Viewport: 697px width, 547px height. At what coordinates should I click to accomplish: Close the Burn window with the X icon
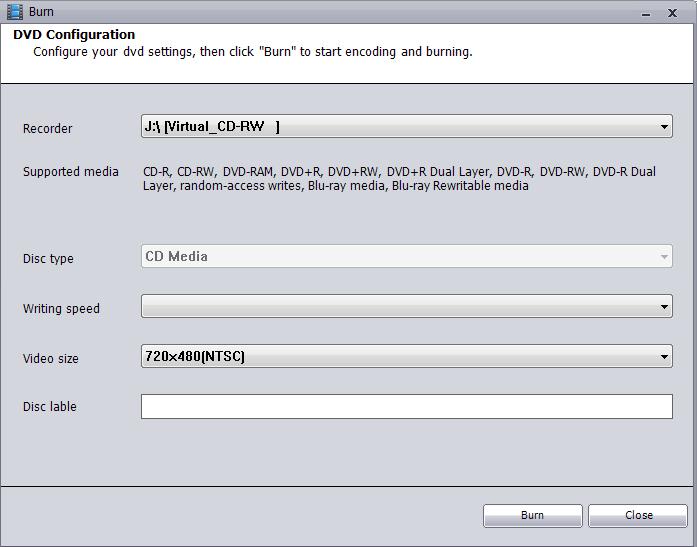673,13
